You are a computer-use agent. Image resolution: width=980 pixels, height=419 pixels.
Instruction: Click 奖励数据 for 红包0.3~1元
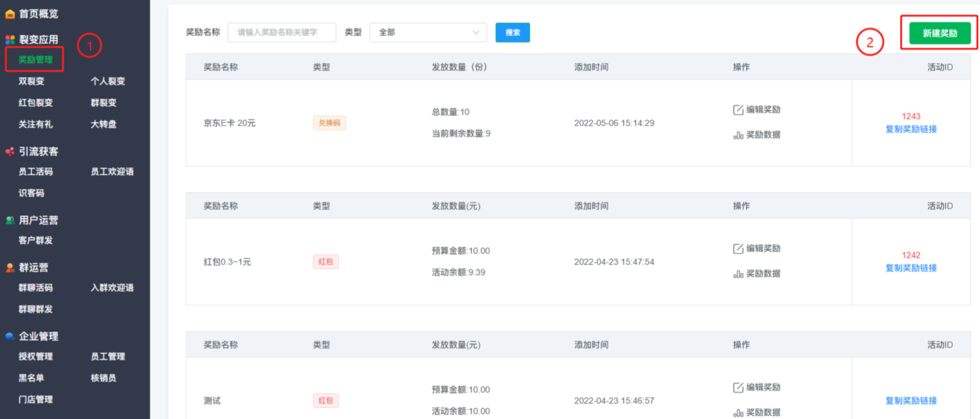(x=763, y=273)
